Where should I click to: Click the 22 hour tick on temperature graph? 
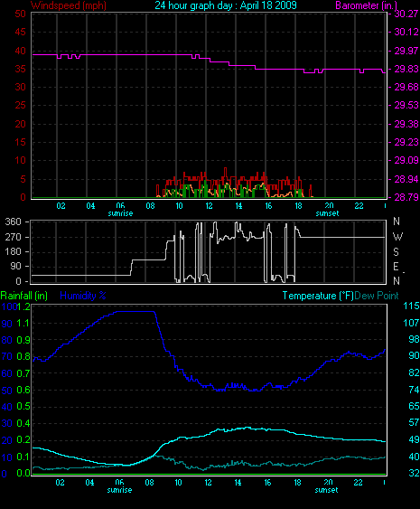click(358, 483)
